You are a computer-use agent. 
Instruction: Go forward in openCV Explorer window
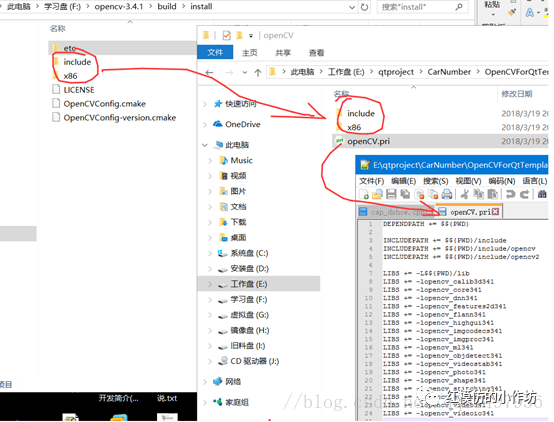click(229, 72)
